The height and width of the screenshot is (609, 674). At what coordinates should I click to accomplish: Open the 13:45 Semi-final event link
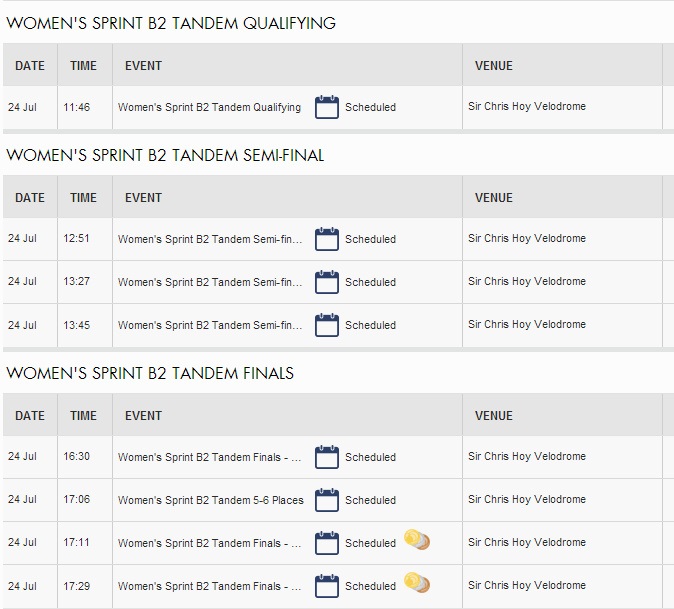click(210, 325)
